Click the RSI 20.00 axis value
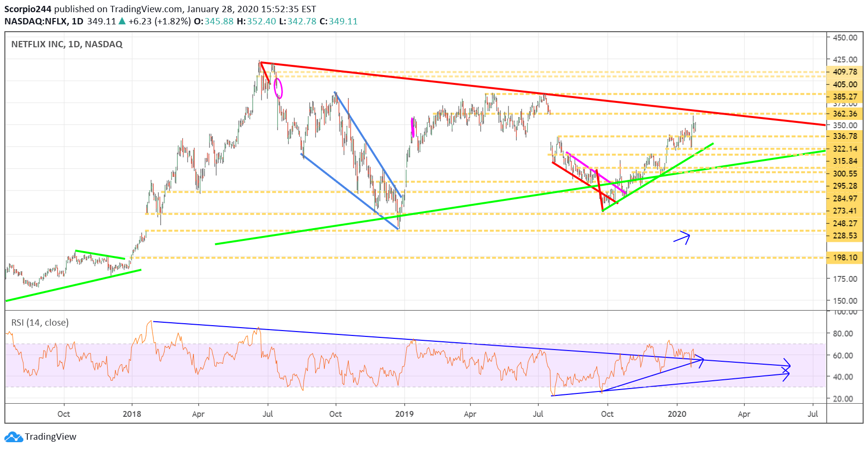Viewport: 868px width, 450px height. pos(843,398)
